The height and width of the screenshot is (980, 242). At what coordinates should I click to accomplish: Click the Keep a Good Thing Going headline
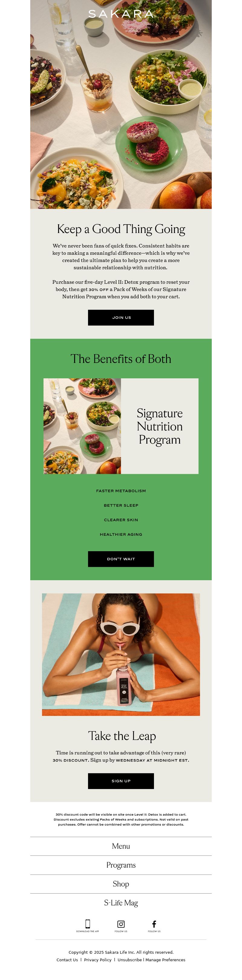click(x=121, y=229)
